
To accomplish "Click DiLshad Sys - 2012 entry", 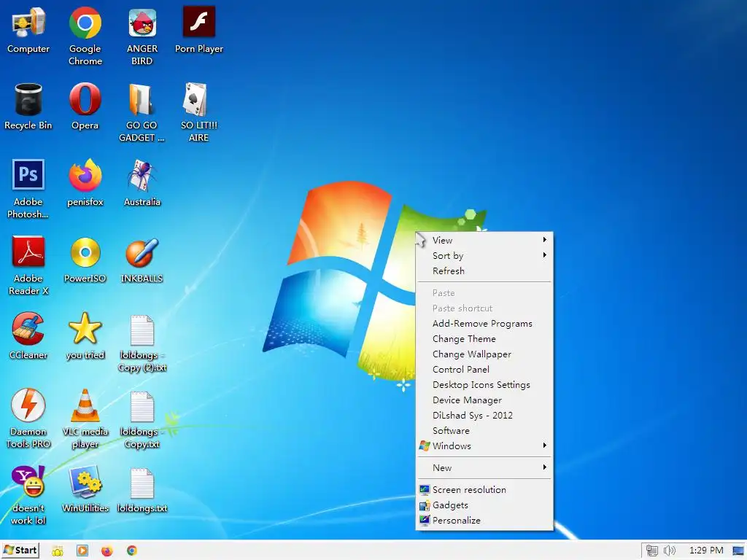I will pos(484,415).
